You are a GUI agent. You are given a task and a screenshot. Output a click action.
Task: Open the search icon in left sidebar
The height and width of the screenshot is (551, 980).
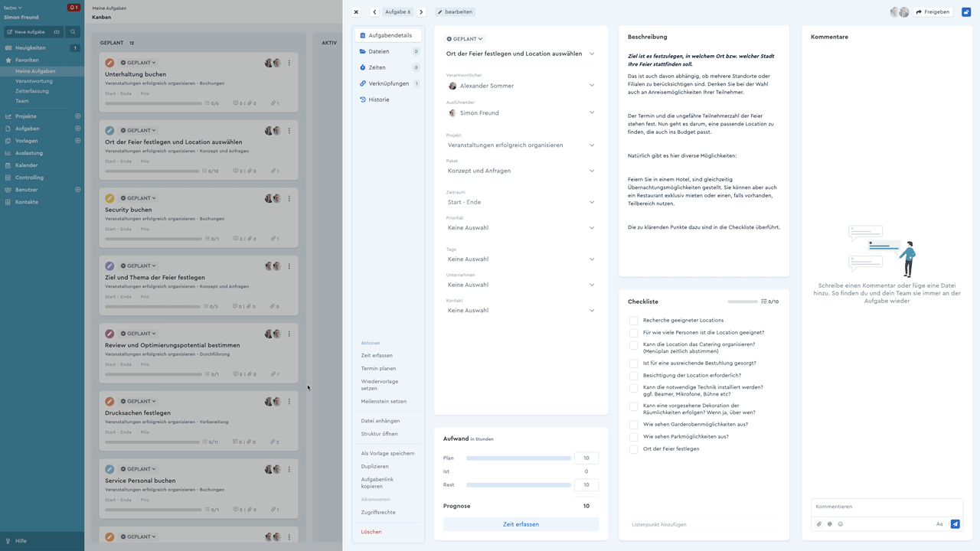pyautogui.click(x=73, y=32)
